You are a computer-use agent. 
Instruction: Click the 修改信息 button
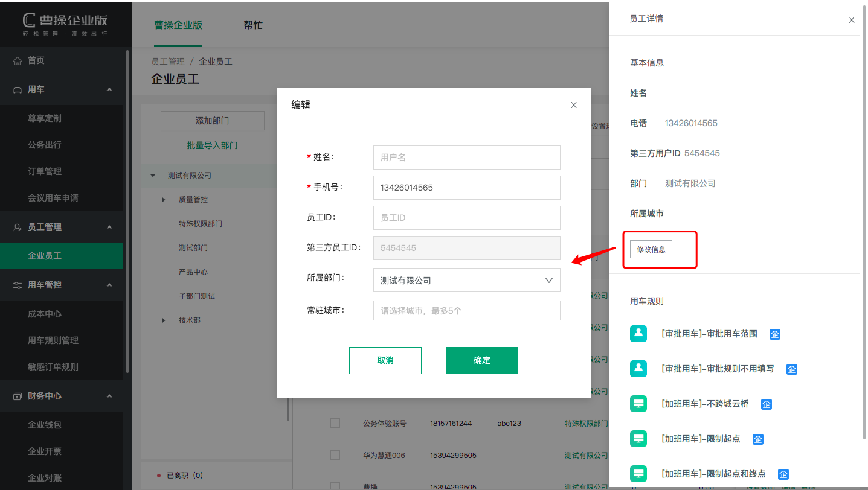tap(651, 249)
